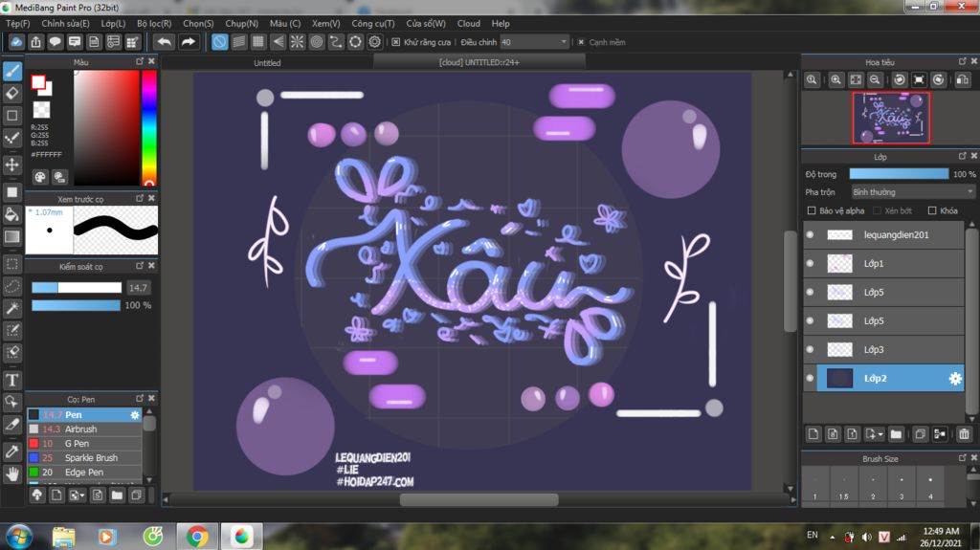Hide the Lớp2 layer
980x550 pixels.
pyautogui.click(x=810, y=378)
